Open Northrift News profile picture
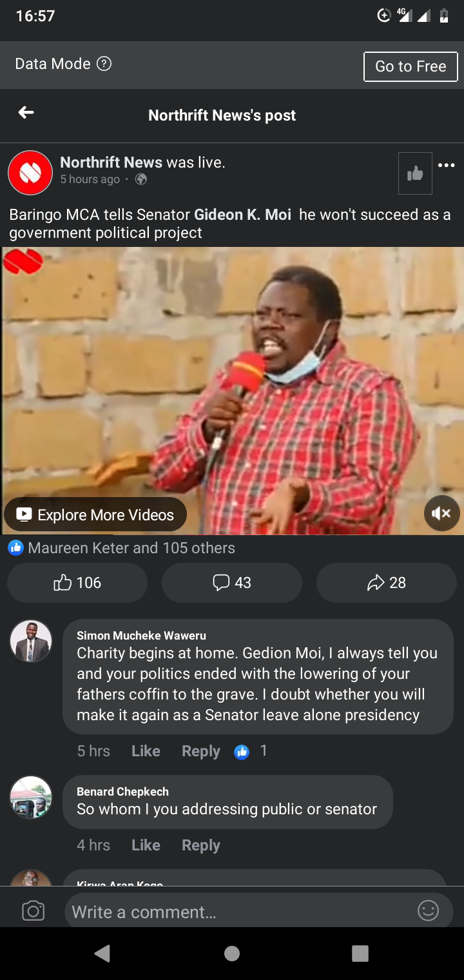The width and height of the screenshot is (464, 980). coord(30,173)
